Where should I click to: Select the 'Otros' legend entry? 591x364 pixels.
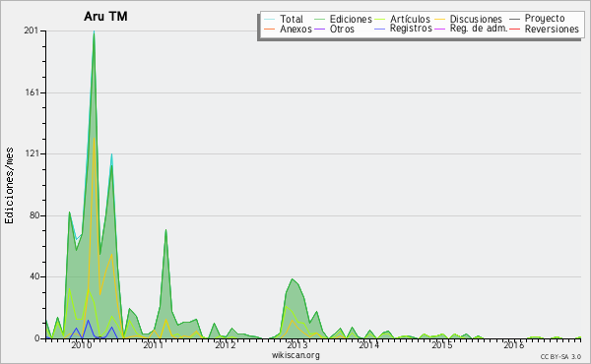point(334,29)
